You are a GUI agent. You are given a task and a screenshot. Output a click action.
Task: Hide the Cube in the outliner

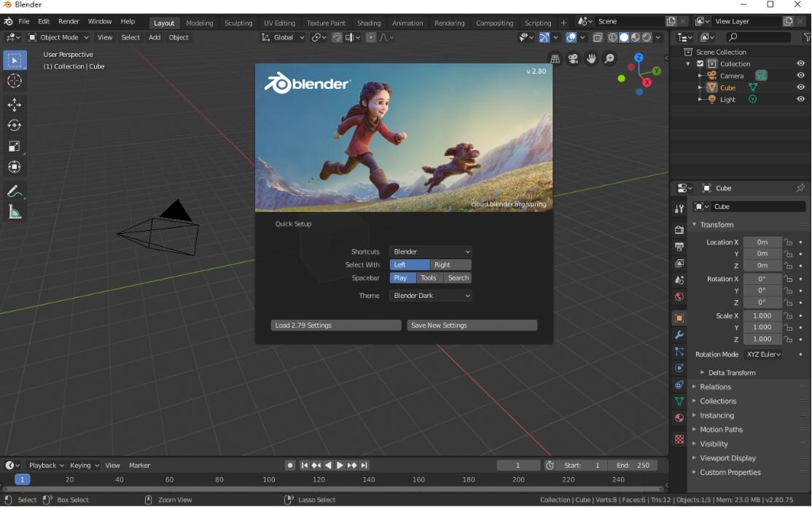tap(800, 87)
